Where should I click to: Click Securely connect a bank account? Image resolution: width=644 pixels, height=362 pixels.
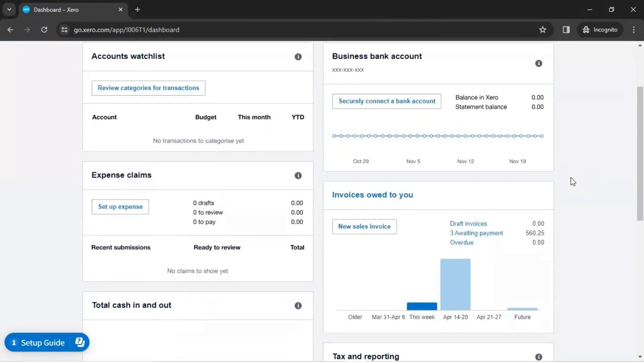[386, 101]
